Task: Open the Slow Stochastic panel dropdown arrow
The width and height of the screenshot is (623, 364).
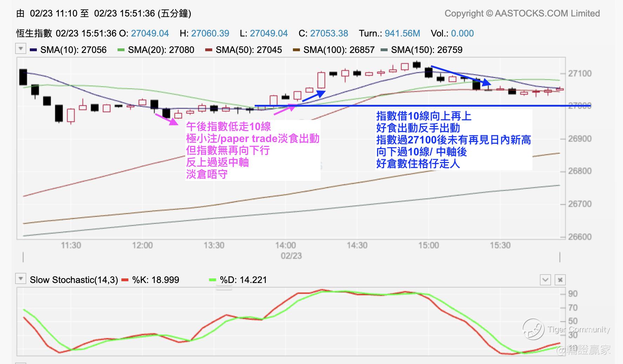Action: pyautogui.click(x=21, y=279)
